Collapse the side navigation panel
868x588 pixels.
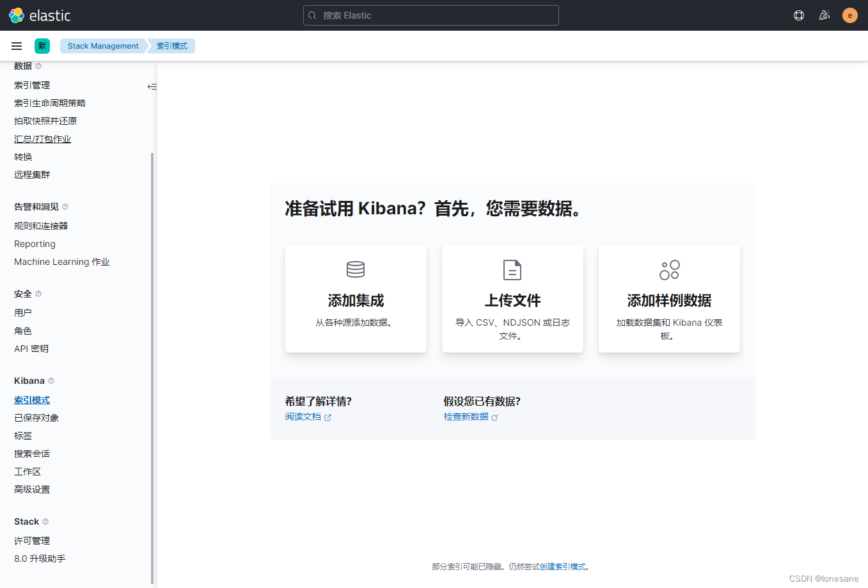pyautogui.click(x=152, y=86)
